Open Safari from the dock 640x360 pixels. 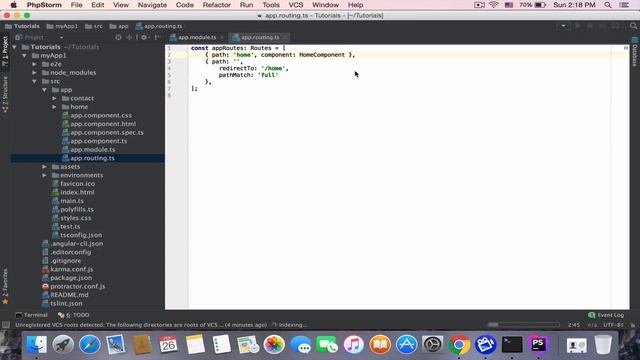coord(89,345)
